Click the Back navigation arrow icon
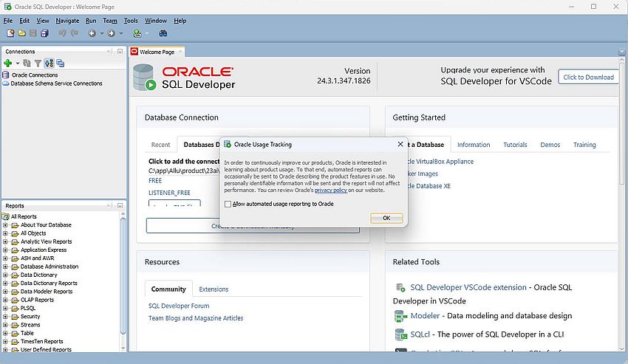The height and width of the screenshot is (364, 628). click(92, 33)
